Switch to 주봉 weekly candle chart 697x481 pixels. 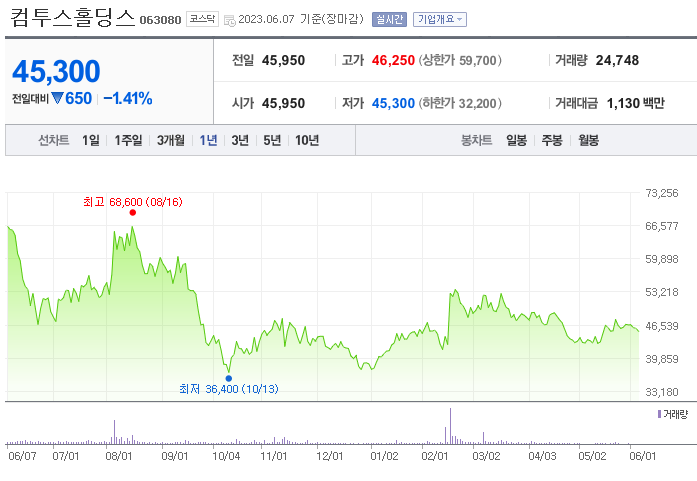coord(552,140)
